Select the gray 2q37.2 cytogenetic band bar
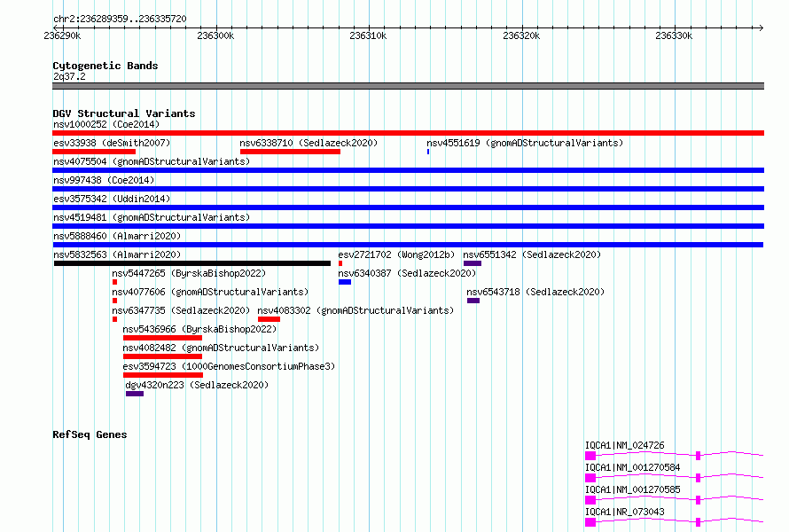The image size is (789, 532). [x=408, y=86]
